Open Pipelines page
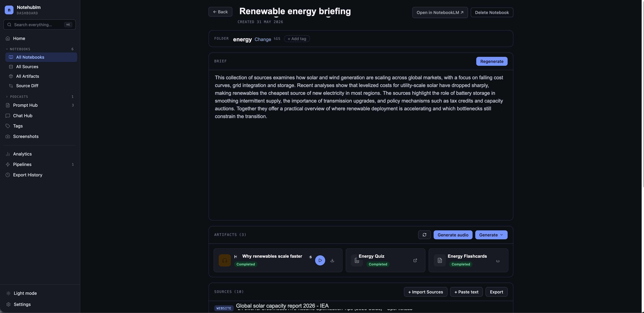The height and width of the screenshot is (313, 644). tap(40, 164)
